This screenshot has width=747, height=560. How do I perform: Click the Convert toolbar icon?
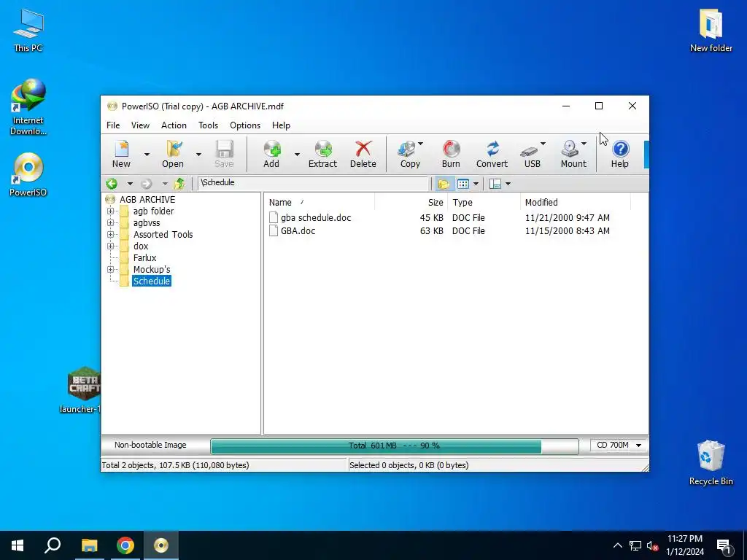(492, 154)
